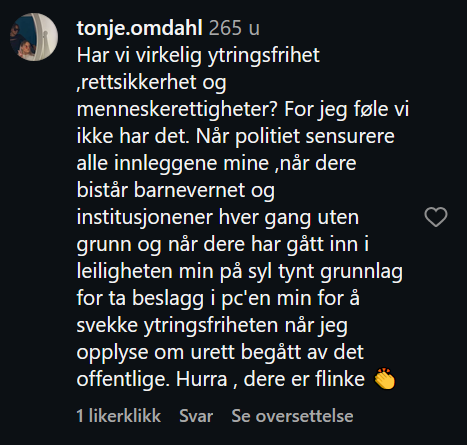
Task: Open tonje.omdahl's profile picture
Action: click(34, 37)
